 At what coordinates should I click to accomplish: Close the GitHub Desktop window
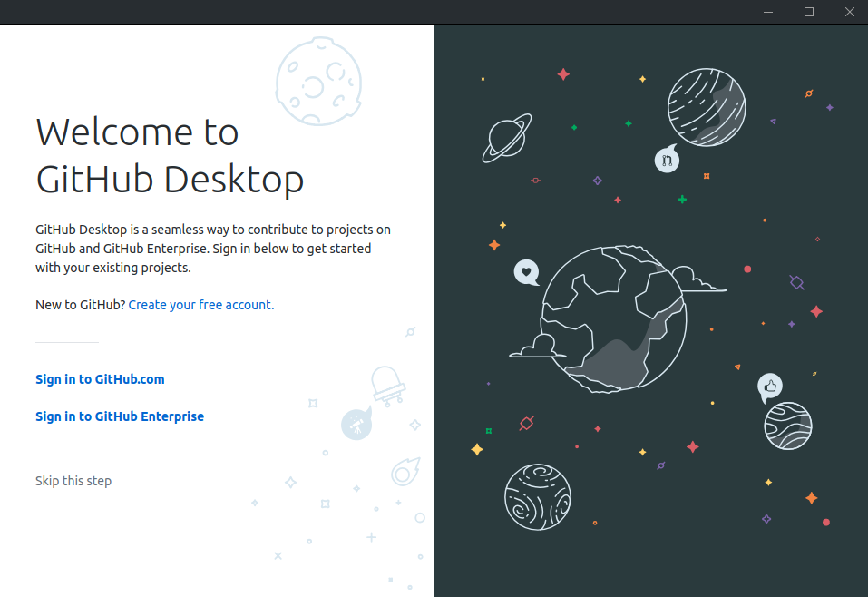click(849, 12)
